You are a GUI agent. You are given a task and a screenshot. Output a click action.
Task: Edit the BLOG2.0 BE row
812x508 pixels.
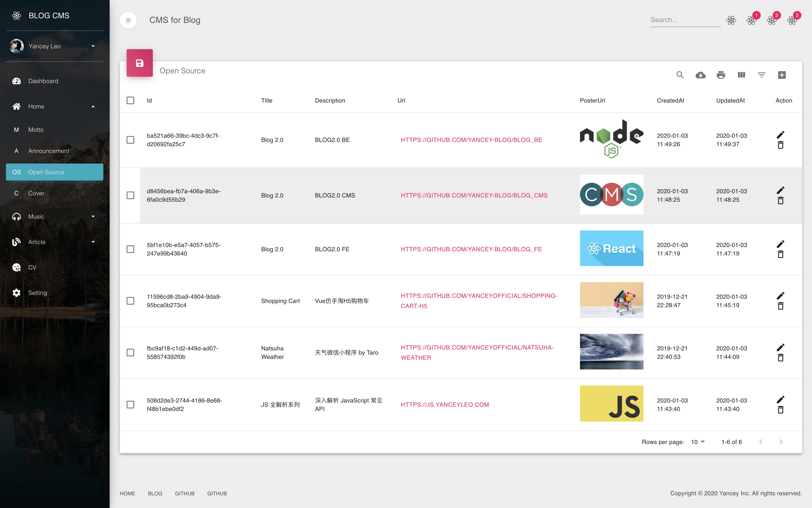(x=780, y=135)
